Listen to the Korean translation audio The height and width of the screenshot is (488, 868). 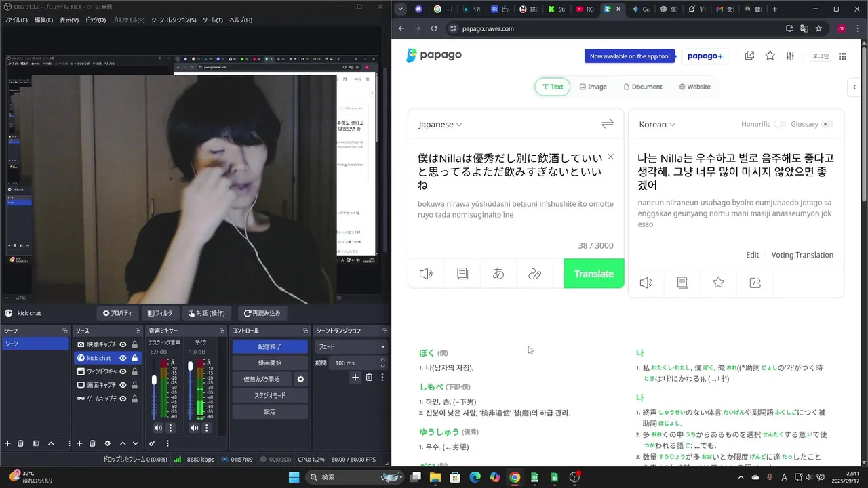point(646,283)
